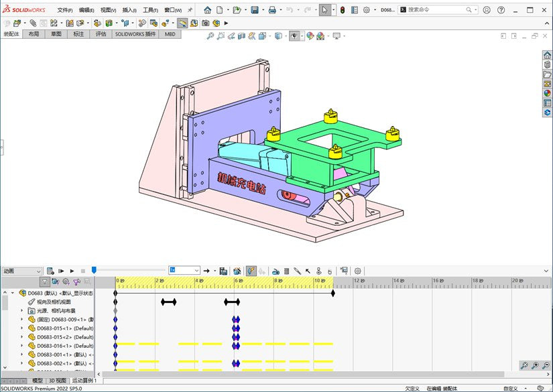Click the Calculate motion study icon

click(50, 271)
